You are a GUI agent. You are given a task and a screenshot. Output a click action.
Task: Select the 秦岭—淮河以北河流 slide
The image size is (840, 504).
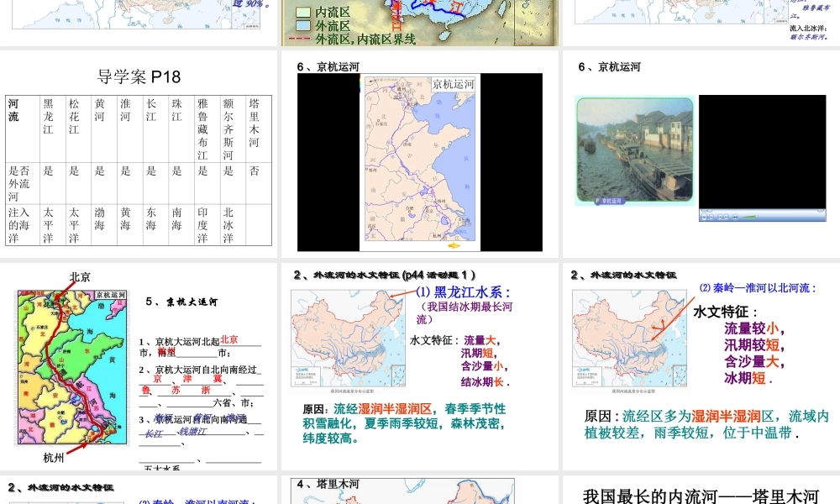pos(701,366)
